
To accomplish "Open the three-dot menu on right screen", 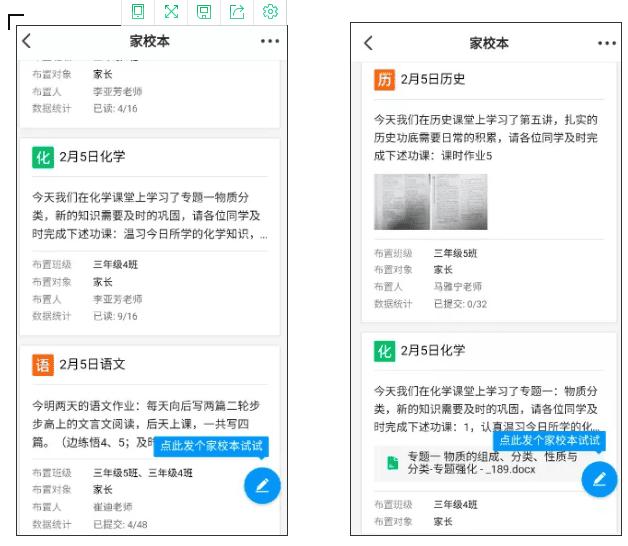I will (607, 43).
